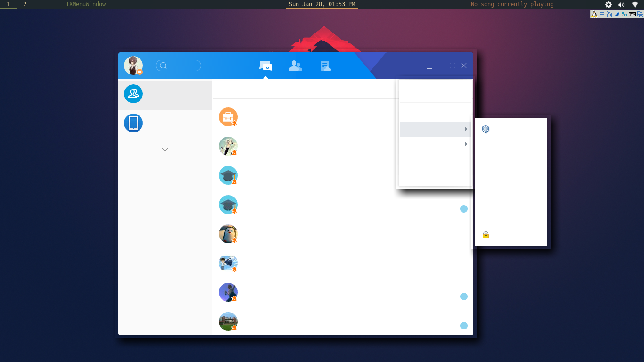Select the blue contacts-group sidebar icon
Viewport: 644px width, 362px height.
coord(133,94)
